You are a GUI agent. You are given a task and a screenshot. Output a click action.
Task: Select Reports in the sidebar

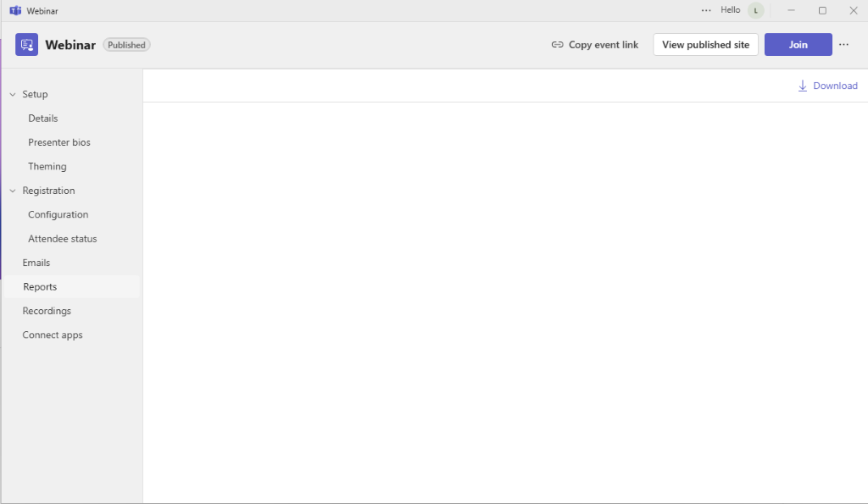(72, 286)
